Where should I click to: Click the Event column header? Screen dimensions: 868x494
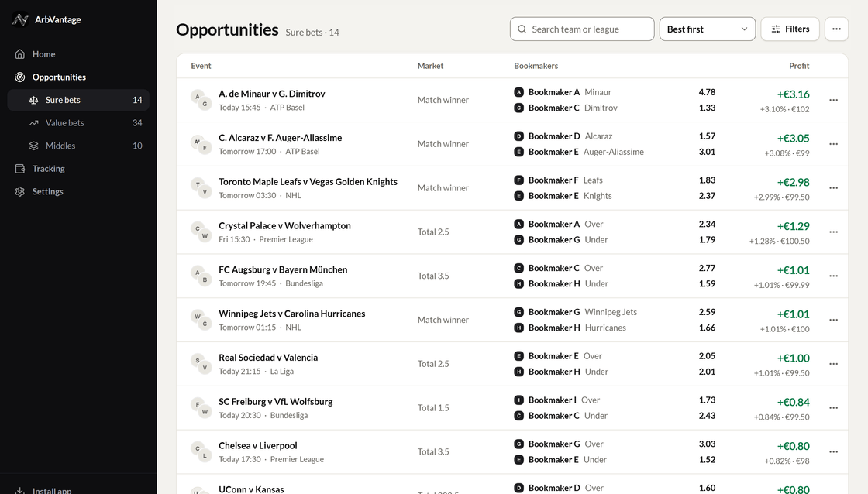[x=201, y=66]
